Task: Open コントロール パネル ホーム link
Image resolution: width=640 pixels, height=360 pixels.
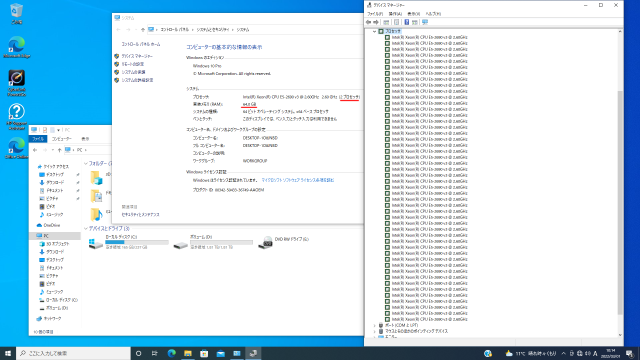Action: [x=141, y=44]
